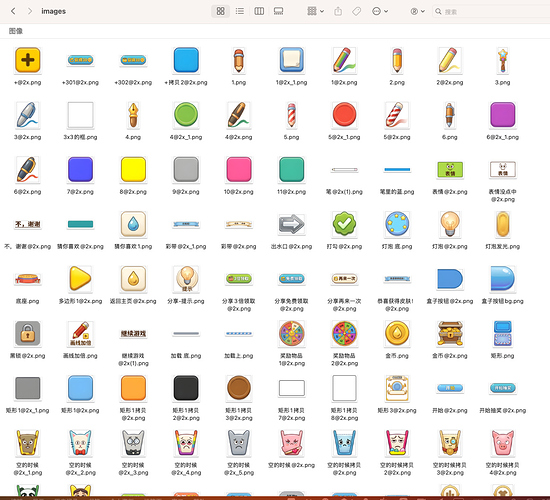
Task: Click the Tags toolbar icon
Action: coord(357,11)
